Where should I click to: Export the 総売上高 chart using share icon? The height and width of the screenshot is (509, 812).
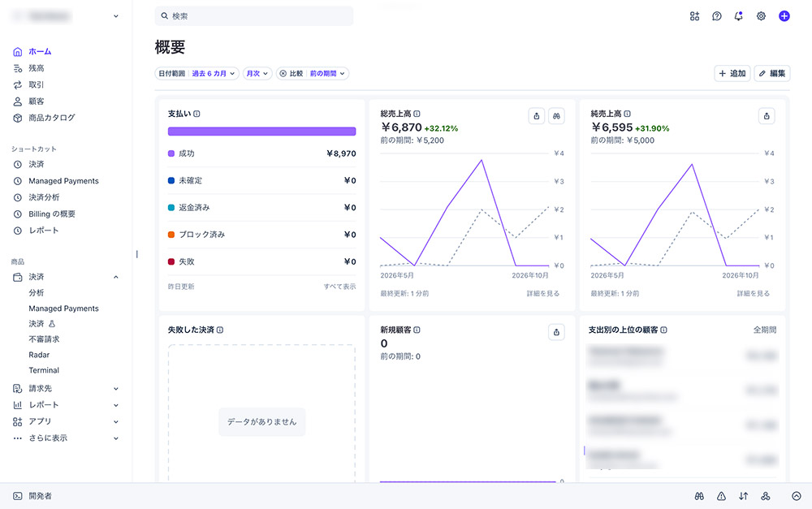pyautogui.click(x=537, y=116)
